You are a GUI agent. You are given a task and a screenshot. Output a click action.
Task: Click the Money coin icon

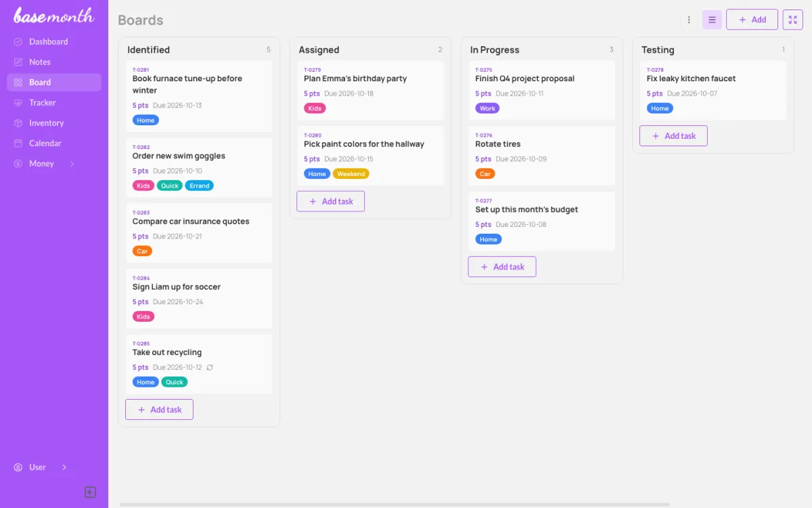tap(18, 163)
